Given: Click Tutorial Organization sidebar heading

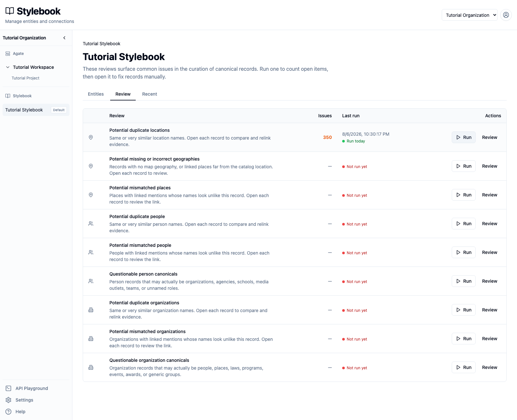Looking at the screenshot, I should coord(24,38).
